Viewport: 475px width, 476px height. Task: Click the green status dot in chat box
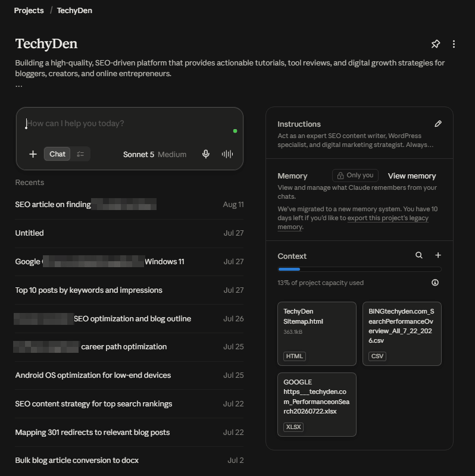pos(235,131)
